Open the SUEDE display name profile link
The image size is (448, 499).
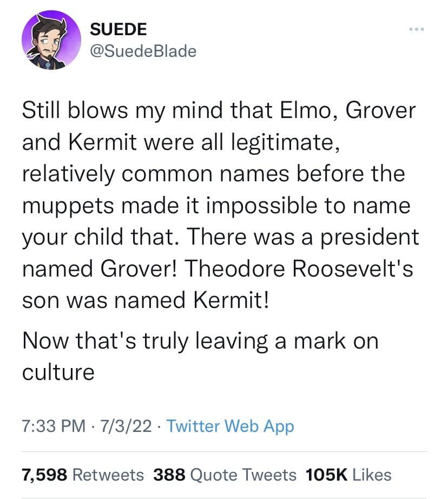point(118,30)
